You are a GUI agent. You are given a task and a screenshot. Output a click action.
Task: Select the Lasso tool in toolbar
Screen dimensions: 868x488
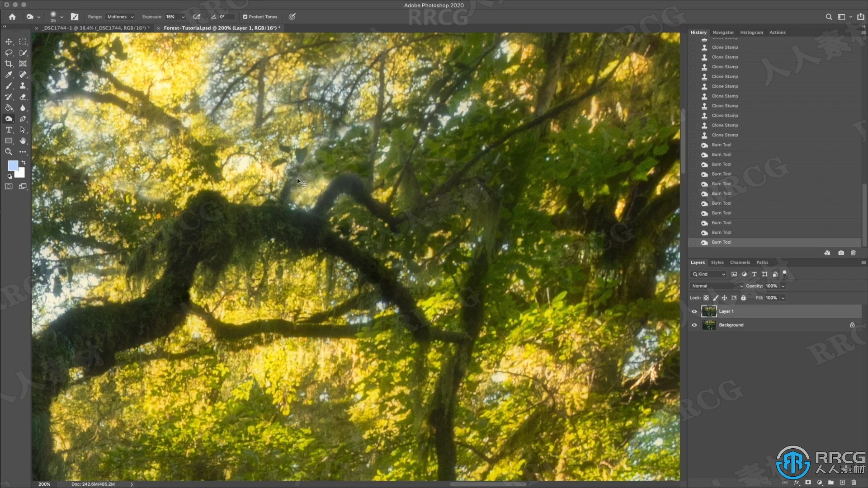pos(8,52)
